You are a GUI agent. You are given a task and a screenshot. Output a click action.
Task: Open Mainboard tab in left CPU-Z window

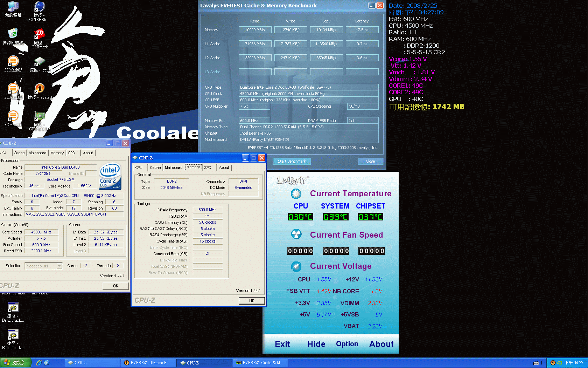[x=37, y=153]
